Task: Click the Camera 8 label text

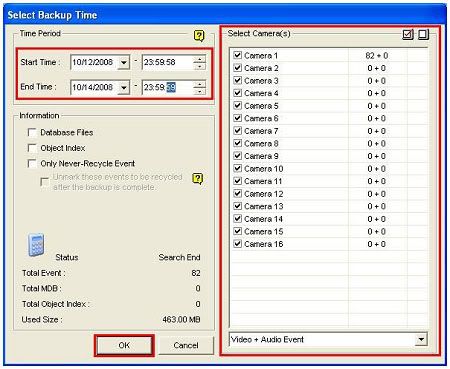Action: point(261,144)
